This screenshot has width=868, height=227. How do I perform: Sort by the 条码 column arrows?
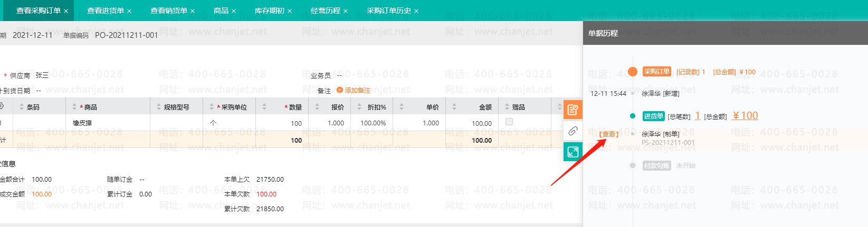22,107
